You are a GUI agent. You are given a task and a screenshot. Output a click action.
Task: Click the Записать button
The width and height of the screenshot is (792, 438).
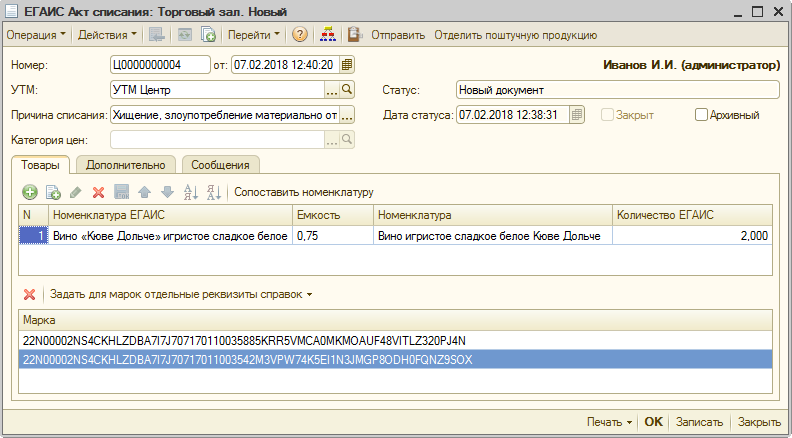(x=699, y=422)
